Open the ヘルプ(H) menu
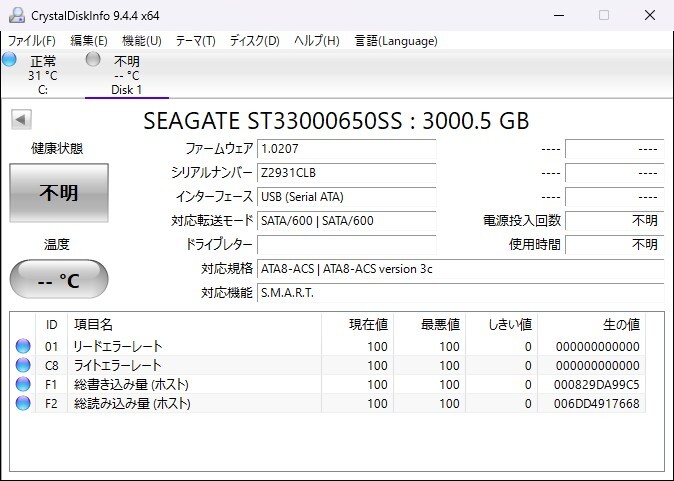The height and width of the screenshot is (481, 674). [316, 41]
